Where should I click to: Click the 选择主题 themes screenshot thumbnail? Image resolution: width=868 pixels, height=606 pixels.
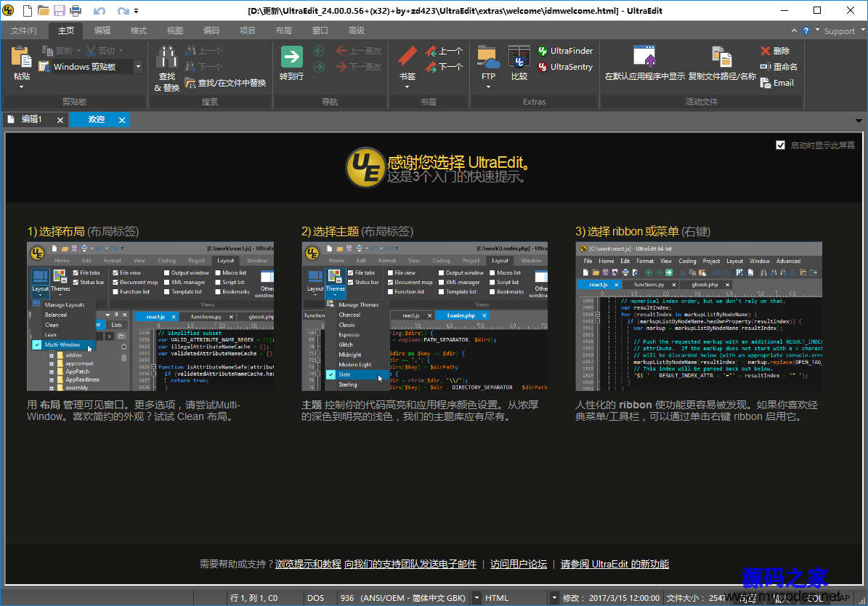coord(425,316)
